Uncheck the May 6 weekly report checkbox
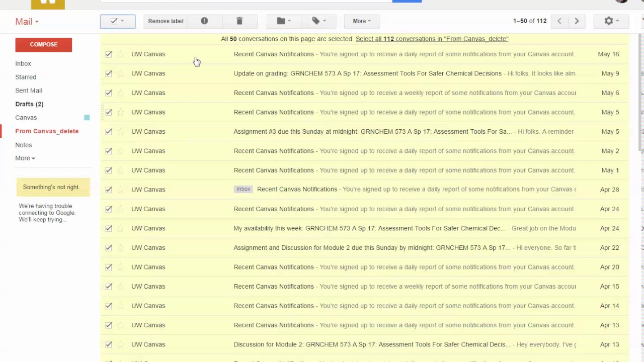 (x=109, y=93)
